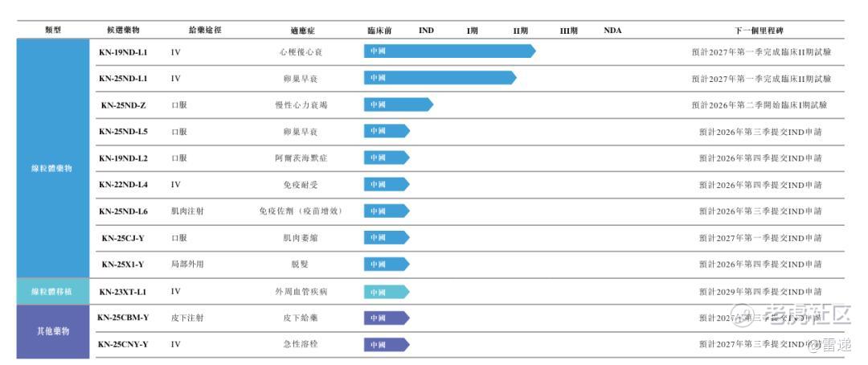Select drug candidate KN-25ND-L5
868x365 pixels.
tap(123, 131)
